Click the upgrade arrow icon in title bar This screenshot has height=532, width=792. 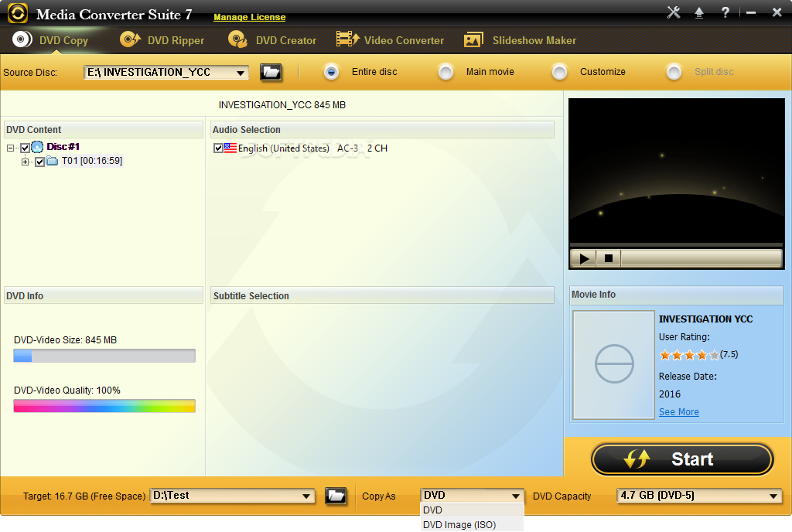pos(699,12)
